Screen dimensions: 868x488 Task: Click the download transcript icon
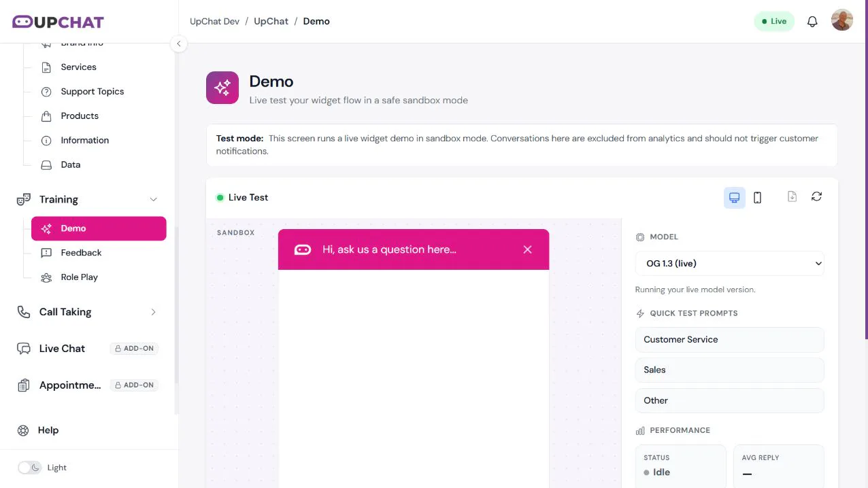tap(792, 196)
